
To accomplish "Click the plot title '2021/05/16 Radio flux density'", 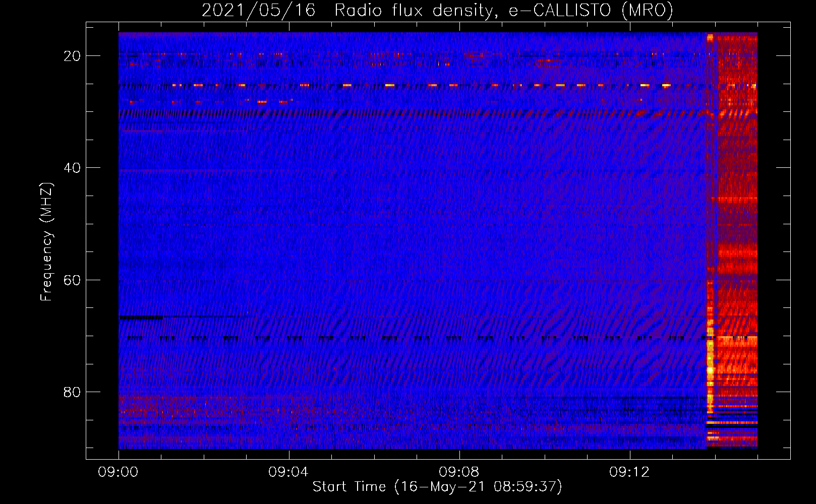I will point(347,11).
